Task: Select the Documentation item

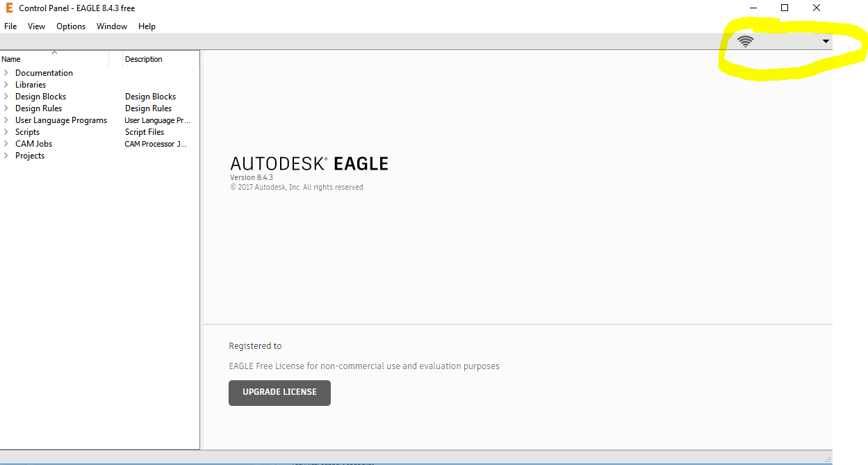Action: [44, 73]
